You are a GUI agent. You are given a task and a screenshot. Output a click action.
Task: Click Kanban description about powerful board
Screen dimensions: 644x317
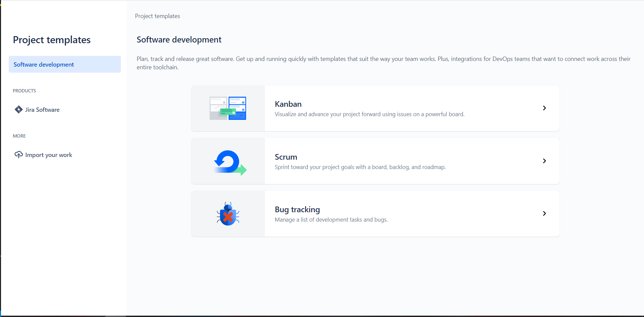point(370,114)
